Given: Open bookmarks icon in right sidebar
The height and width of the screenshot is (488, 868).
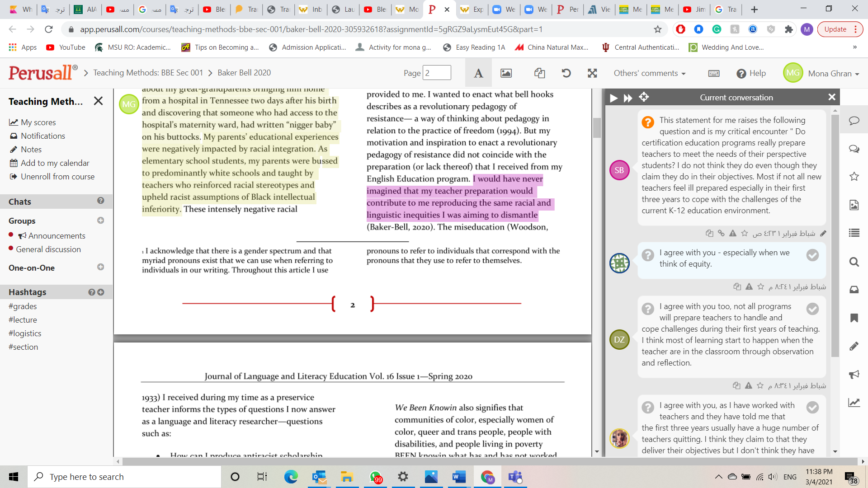Looking at the screenshot, I should tap(854, 318).
